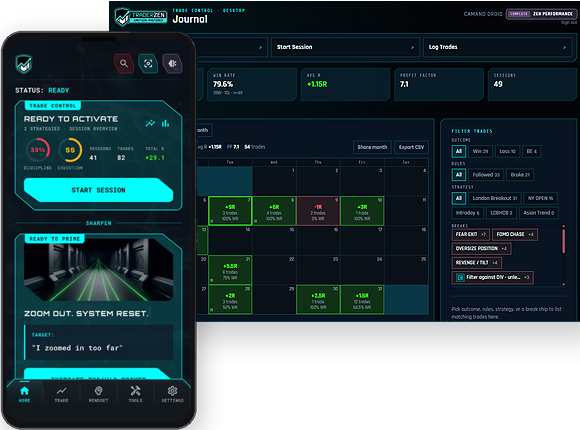580x430 pixels.
Task: Expand the Start Session panel chevron
Action: (413, 47)
